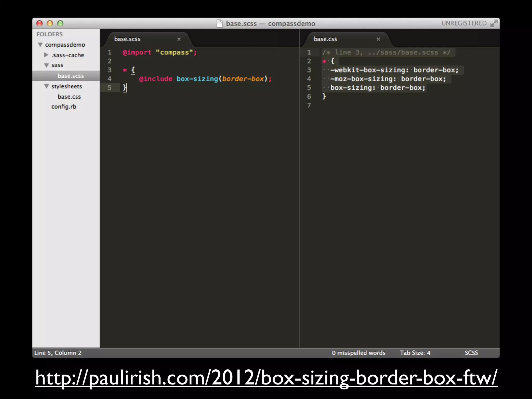Click the fullscreen arrows icon in title bar

(494, 24)
